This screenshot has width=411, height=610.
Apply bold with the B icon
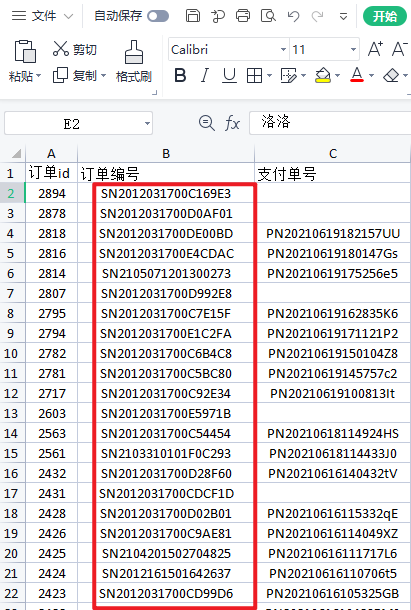click(x=180, y=75)
